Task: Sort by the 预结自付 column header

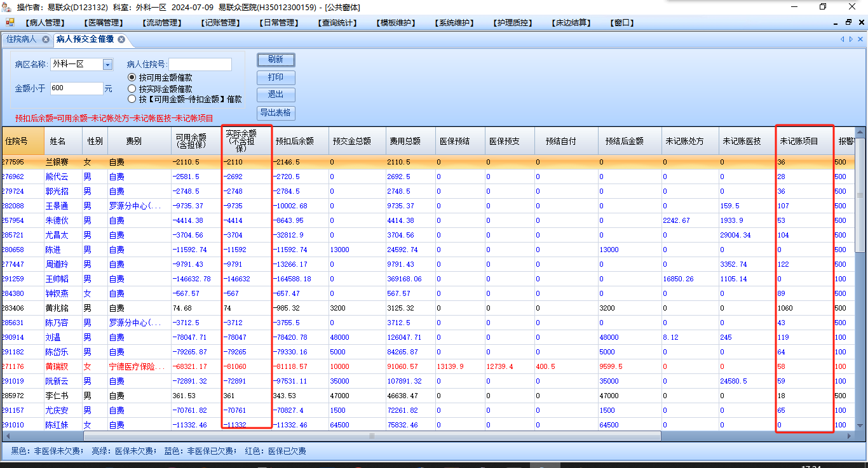Action: (x=566, y=141)
